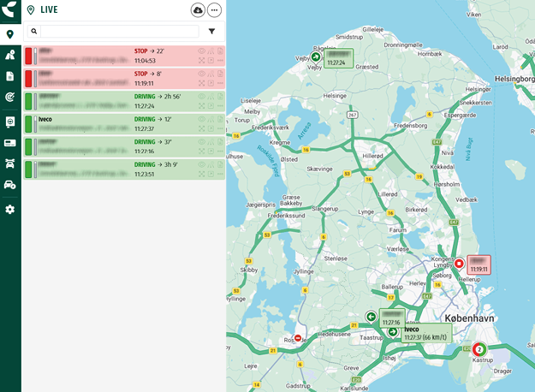Open the filter funnel for vehicle list
This screenshot has height=392, width=535.
(212, 32)
